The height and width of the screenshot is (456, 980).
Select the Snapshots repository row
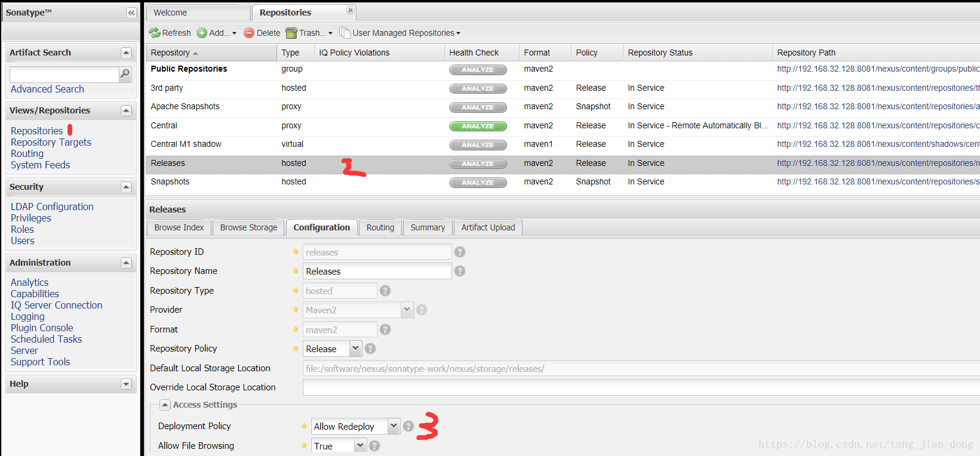(x=563, y=181)
